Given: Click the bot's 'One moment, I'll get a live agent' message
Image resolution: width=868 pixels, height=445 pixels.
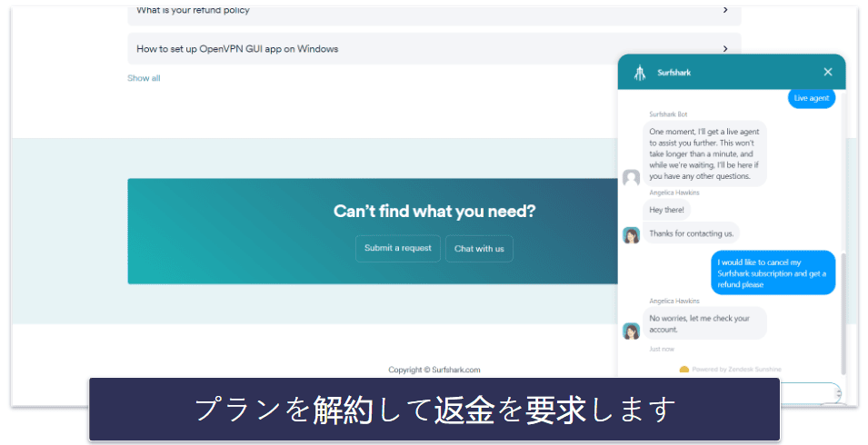Looking at the screenshot, I should click(x=704, y=153).
